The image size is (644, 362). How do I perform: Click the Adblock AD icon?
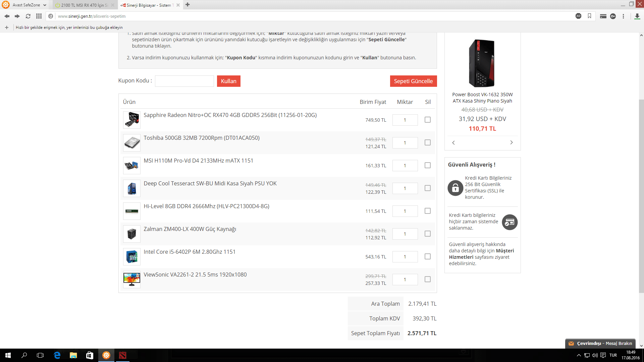coord(578,16)
